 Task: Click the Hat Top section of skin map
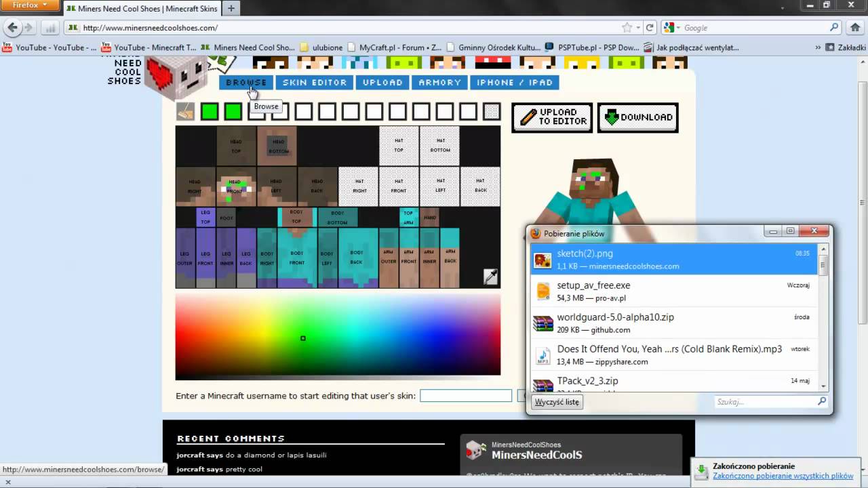[399, 146]
